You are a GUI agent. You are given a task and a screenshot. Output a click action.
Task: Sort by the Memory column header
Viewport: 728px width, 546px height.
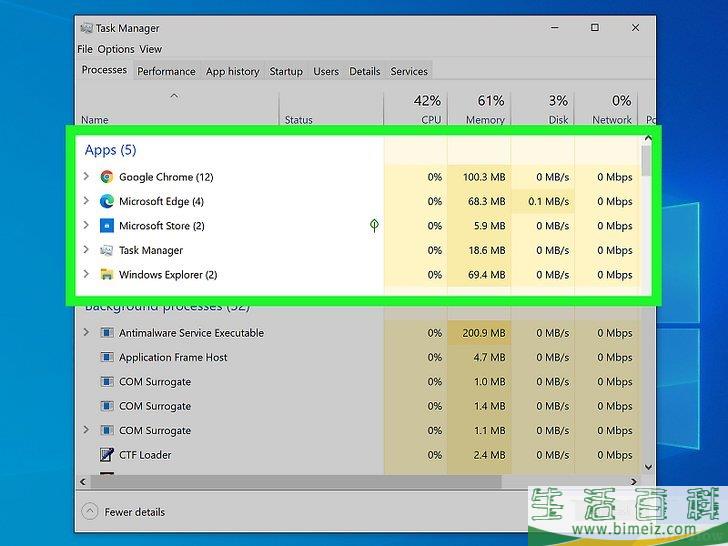tap(479, 109)
